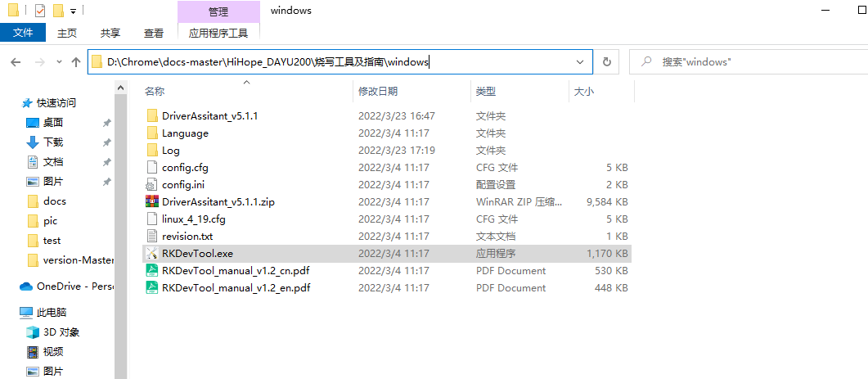This screenshot has height=379, width=868.
Task: Click the refresh button beside address bar
Action: (x=607, y=62)
